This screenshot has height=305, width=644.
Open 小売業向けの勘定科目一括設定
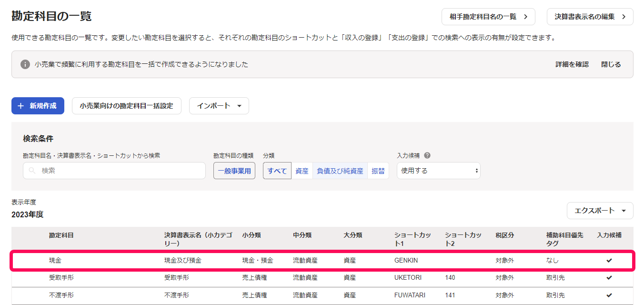point(127,106)
